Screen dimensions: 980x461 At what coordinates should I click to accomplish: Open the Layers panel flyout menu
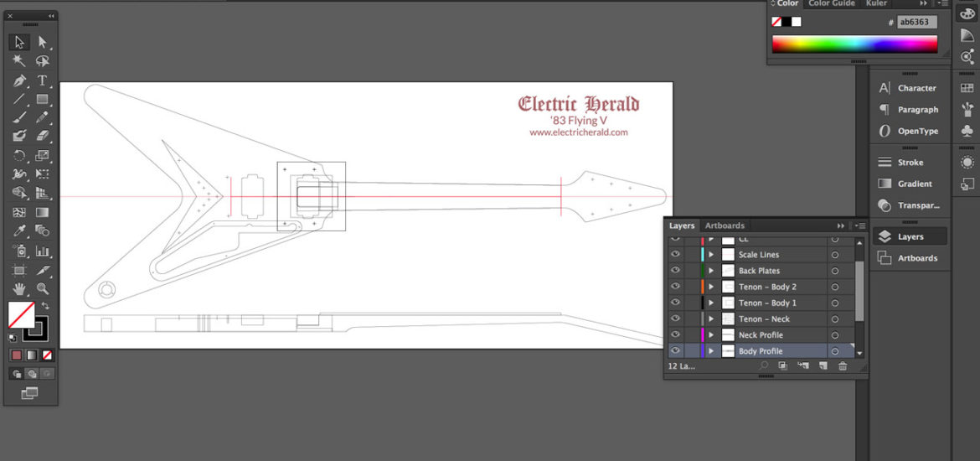click(x=859, y=225)
